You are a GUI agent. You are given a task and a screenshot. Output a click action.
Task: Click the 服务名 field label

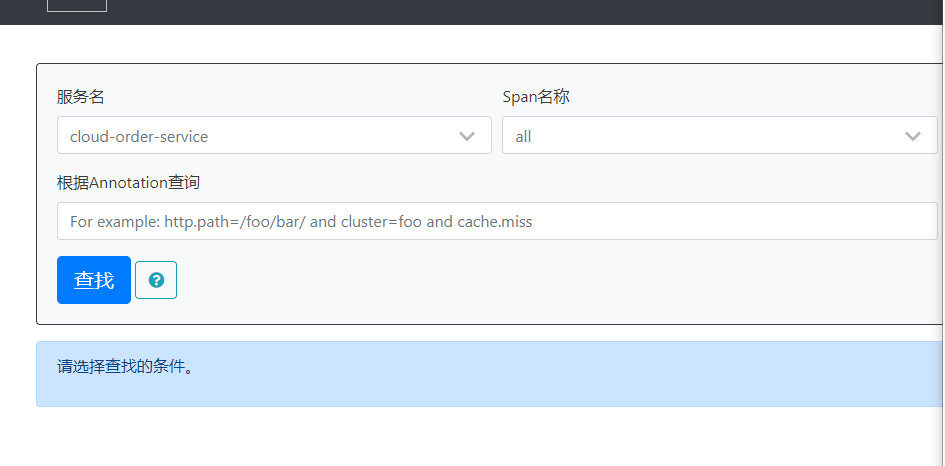(81, 97)
